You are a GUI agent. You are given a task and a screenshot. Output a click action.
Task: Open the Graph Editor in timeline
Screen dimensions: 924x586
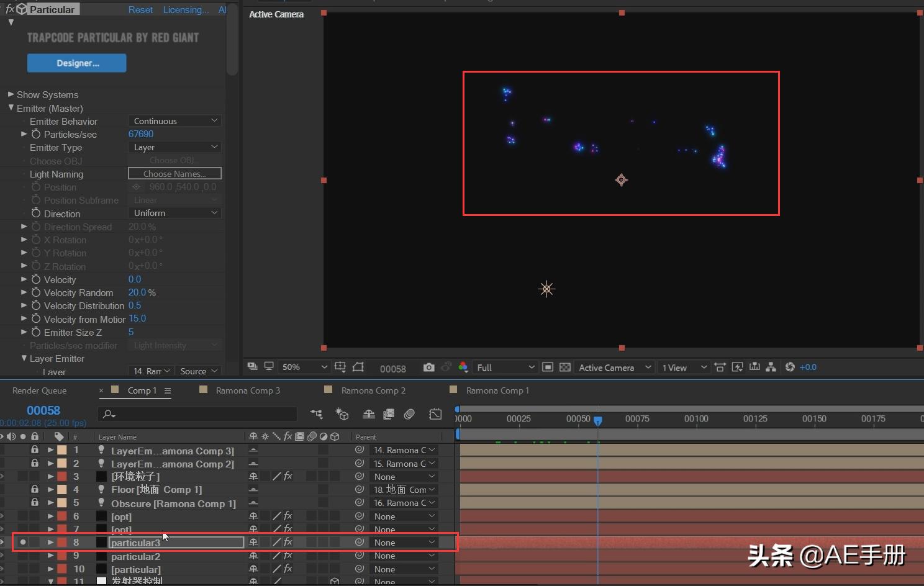coord(435,414)
